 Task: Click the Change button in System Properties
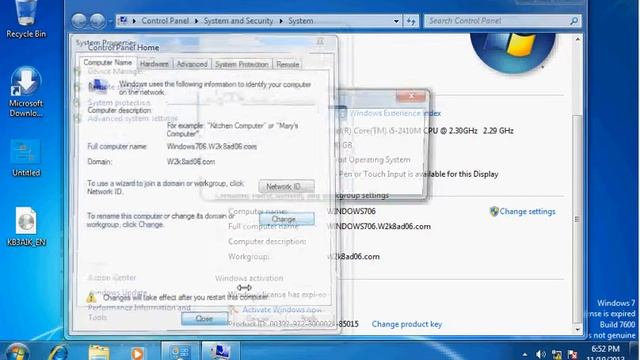tap(287, 219)
